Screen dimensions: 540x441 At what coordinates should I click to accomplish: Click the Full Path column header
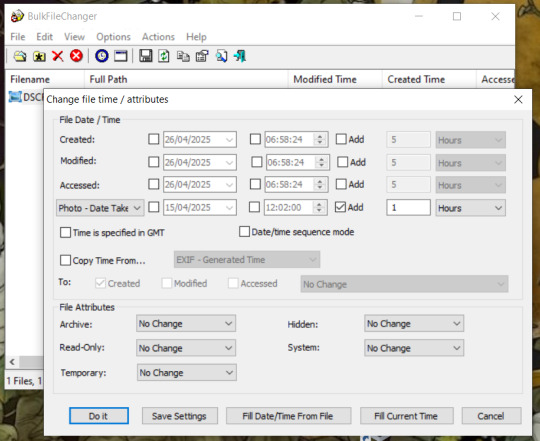pyautogui.click(x=186, y=79)
